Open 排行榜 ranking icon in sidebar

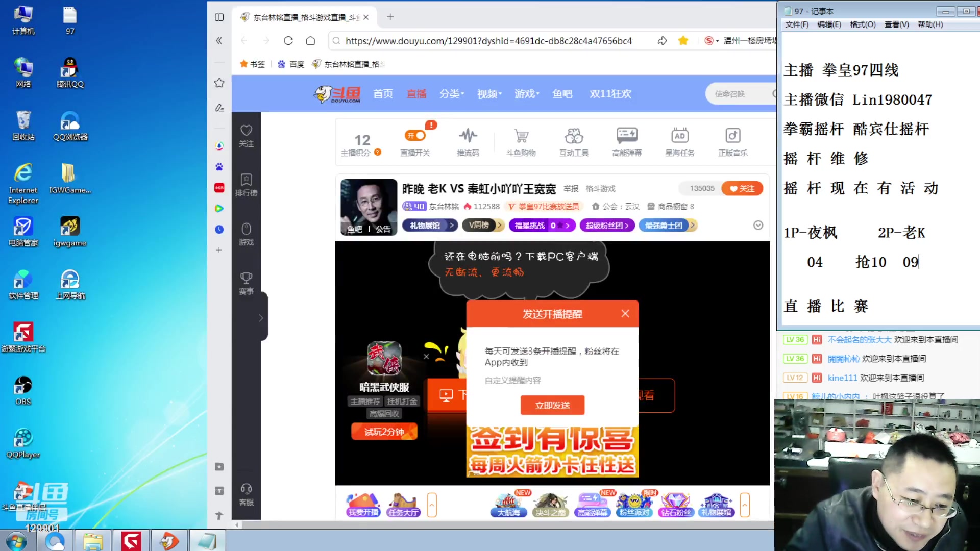coord(247,185)
